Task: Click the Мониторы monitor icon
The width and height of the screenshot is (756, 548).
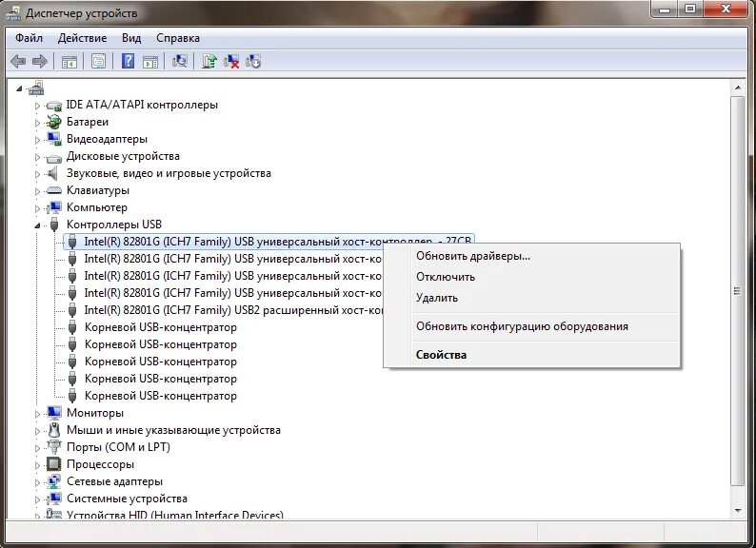Action: tap(54, 413)
